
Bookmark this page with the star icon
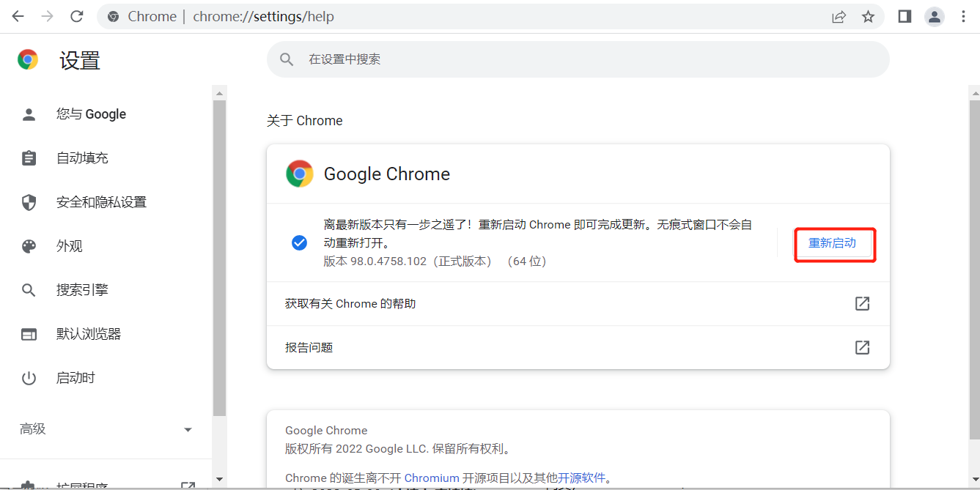tap(868, 16)
